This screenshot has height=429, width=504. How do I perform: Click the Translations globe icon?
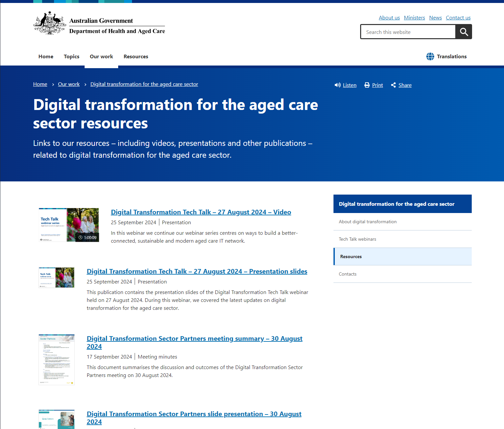pyautogui.click(x=430, y=57)
